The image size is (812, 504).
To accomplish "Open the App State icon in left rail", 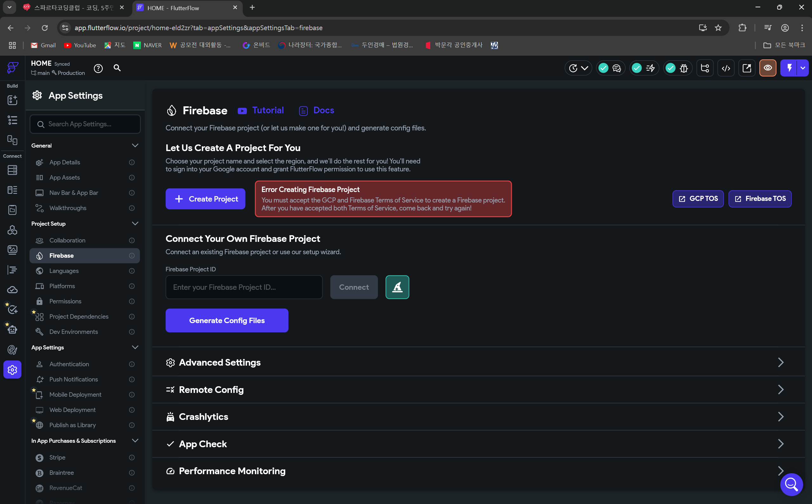I will [12, 210].
